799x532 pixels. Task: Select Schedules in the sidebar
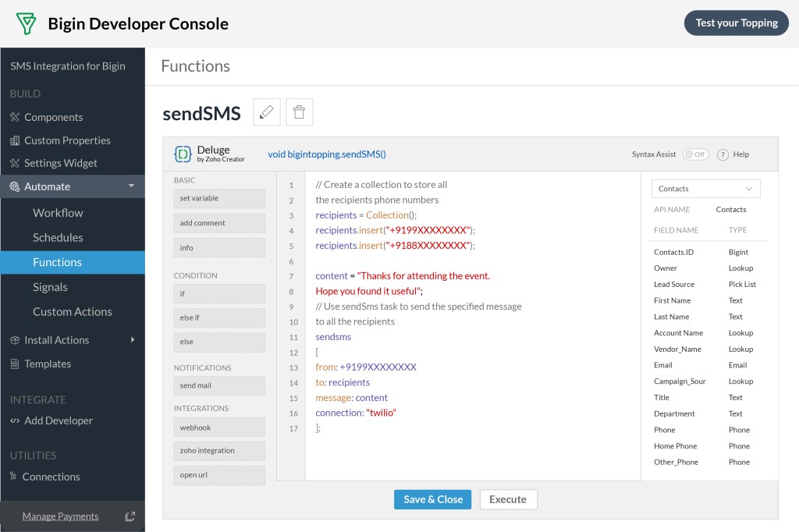58,237
